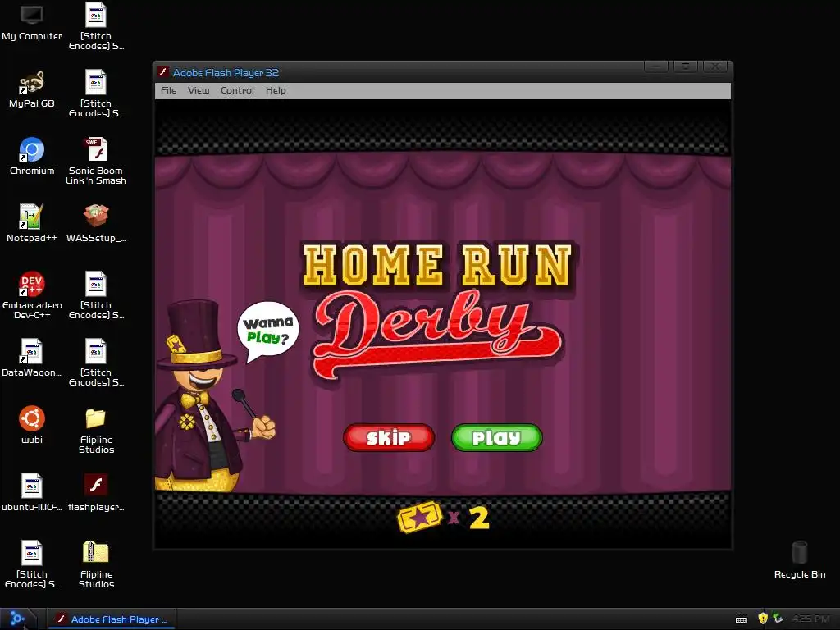840x630 pixels.
Task: Open the Start menu button
Action: 17,619
